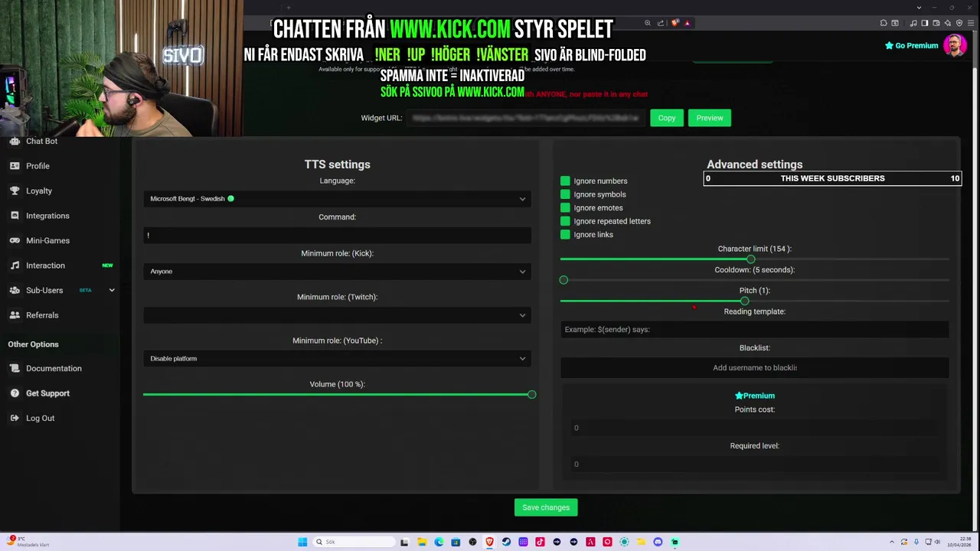Open TikTok app in the taskbar
The width and height of the screenshot is (980, 551).
pos(540,542)
